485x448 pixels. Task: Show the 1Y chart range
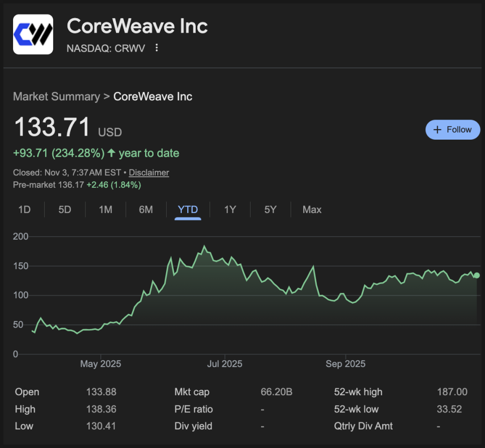[230, 209]
